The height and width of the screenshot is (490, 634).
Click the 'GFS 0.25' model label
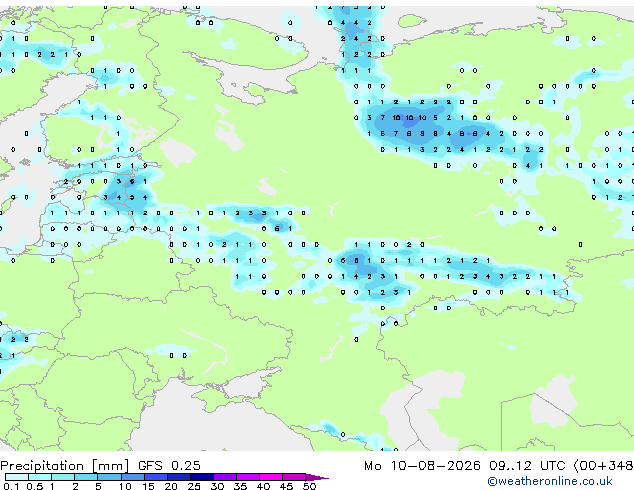pyautogui.click(x=169, y=466)
